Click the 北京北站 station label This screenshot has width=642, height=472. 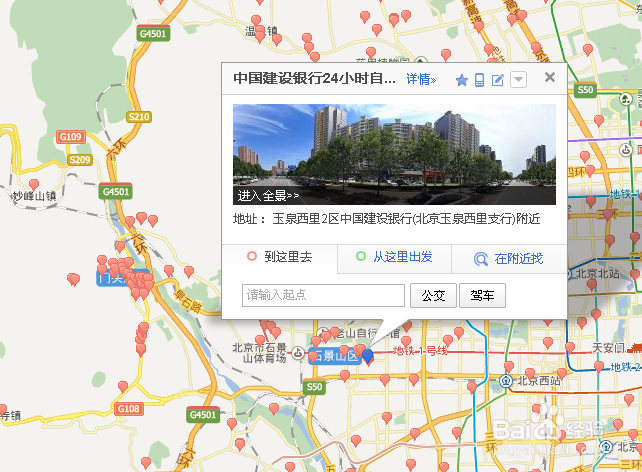(x=597, y=273)
